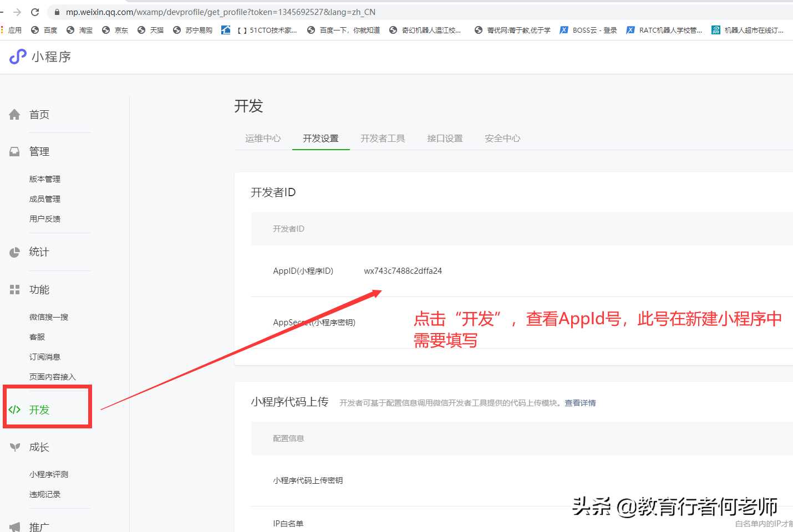Open the 51CTO技术家 bookmark

[x=260, y=30]
